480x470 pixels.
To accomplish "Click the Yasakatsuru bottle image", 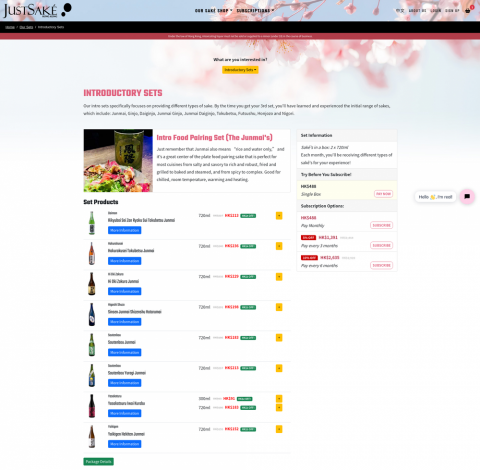I will pyautogui.click(x=92, y=406).
